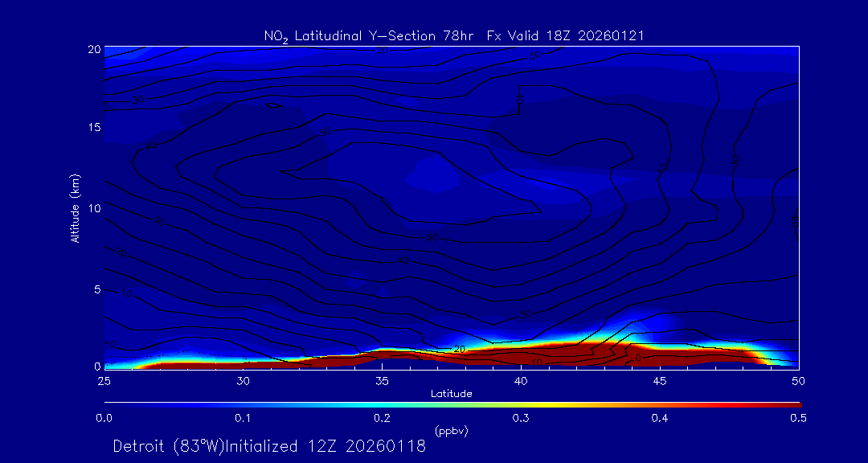The height and width of the screenshot is (463, 868).
Task: Click latitude axis tick label 45
Action: click(660, 379)
